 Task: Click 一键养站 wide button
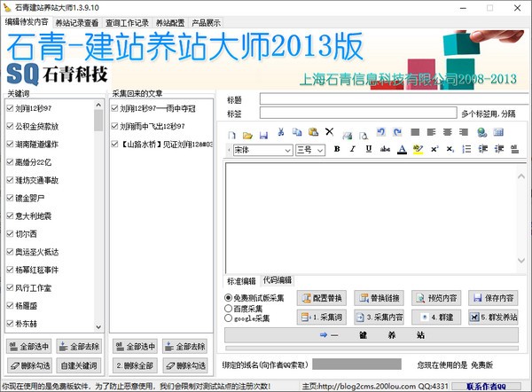click(372, 335)
